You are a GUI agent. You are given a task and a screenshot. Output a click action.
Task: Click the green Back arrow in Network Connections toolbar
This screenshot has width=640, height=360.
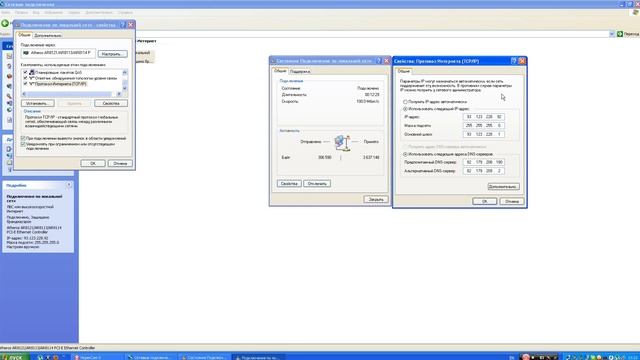coord(5,24)
